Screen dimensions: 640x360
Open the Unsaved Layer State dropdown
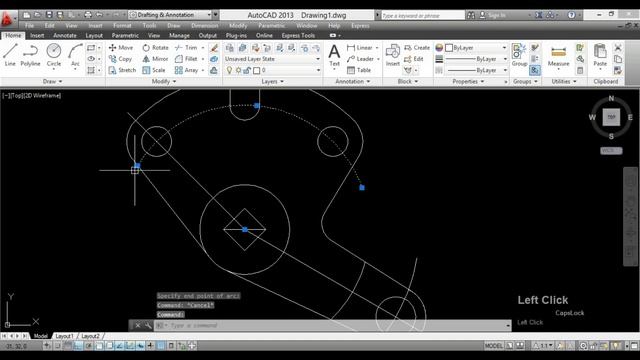[272, 59]
